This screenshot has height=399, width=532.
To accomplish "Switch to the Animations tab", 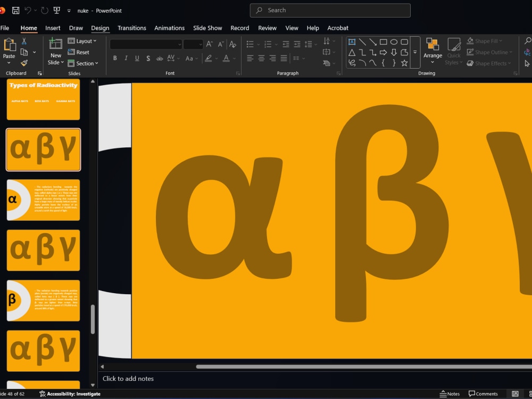I will [169, 28].
